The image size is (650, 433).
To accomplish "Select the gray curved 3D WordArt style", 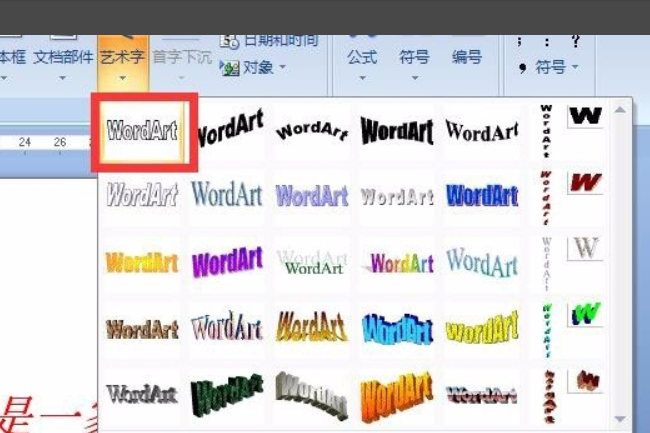I will pyautogui.click(x=312, y=395).
